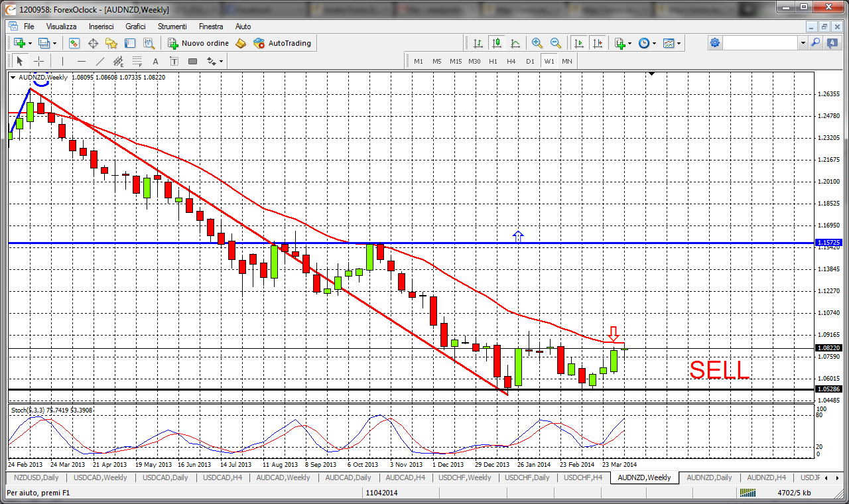
Task: Switch to H4 timeframe
Action: 511,61
